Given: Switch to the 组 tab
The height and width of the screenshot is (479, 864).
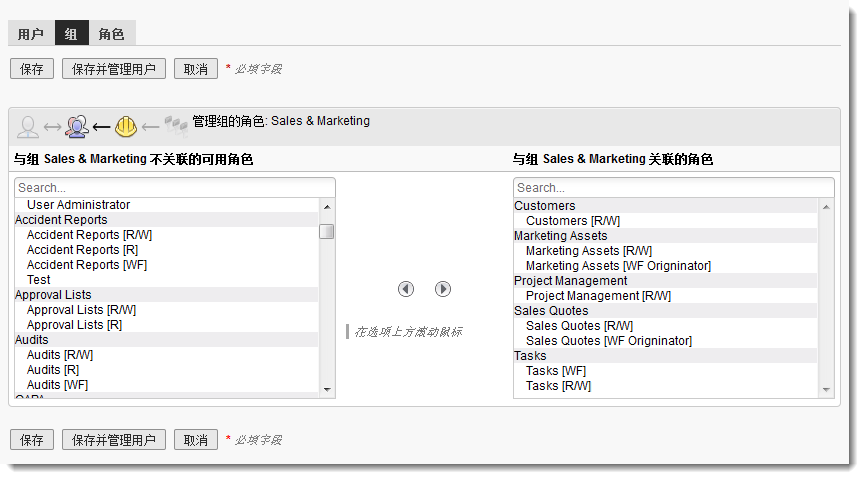Looking at the screenshot, I should point(71,34).
